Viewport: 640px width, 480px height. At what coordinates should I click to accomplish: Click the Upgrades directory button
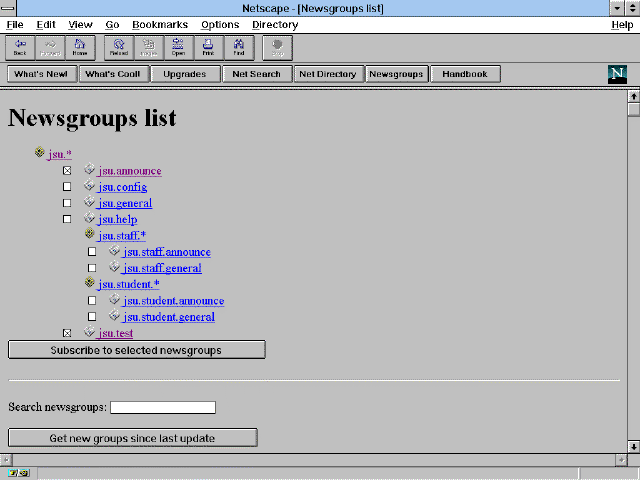point(185,74)
